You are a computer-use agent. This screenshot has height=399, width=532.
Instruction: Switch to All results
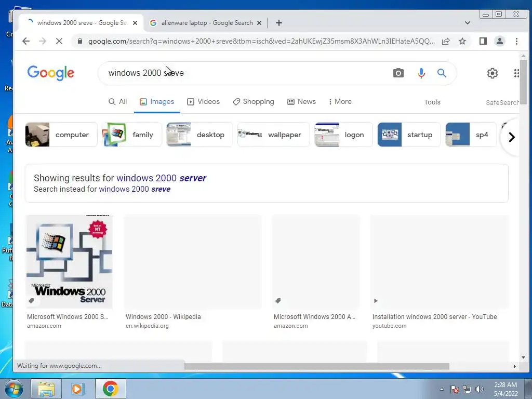[x=118, y=101]
